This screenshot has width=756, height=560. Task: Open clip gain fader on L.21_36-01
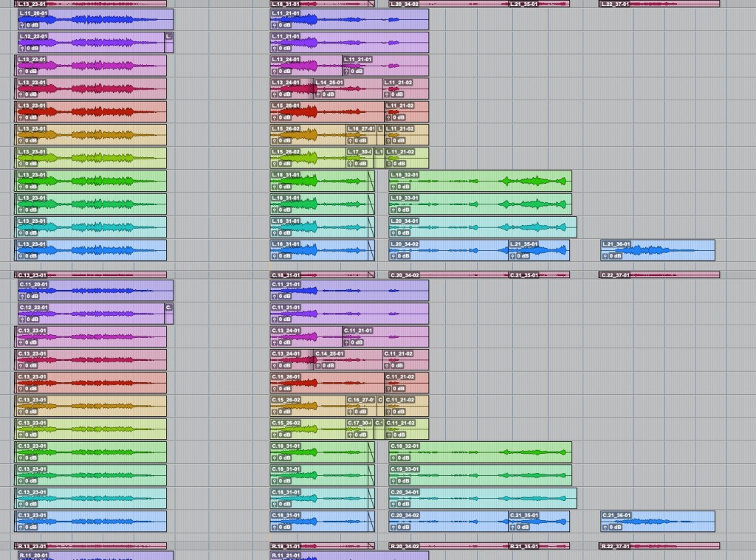click(x=606, y=255)
